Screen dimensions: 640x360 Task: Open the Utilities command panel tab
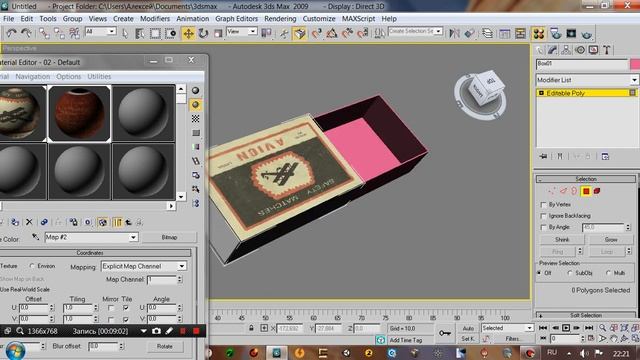click(x=607, y=50)
